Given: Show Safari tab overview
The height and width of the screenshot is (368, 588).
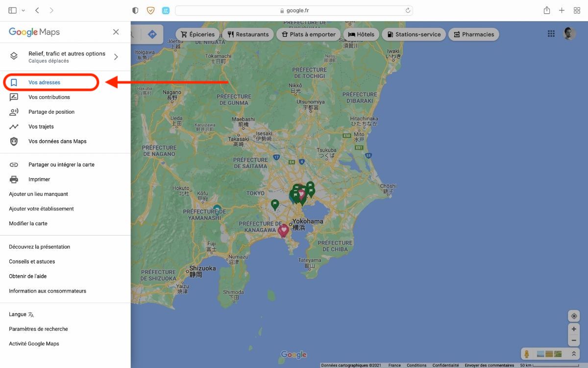Looking at the screenshot, I should pyautogui.click(x=577, y=10).
